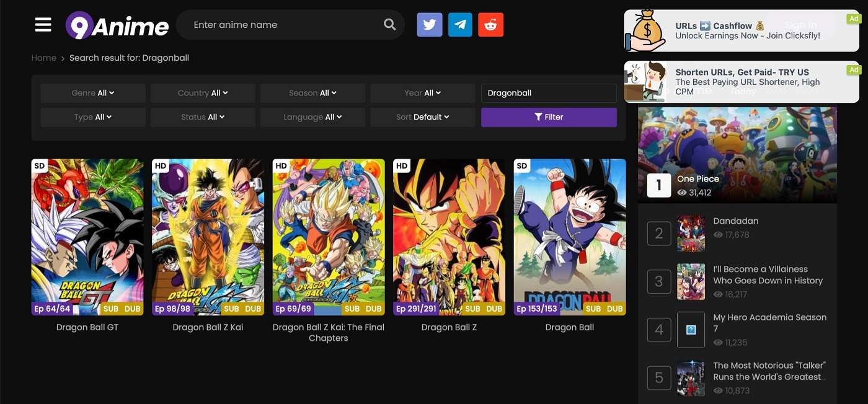Click the funnel icon inside the Filter button
The width and height of the screenshot is (868, 404).
click(x=537, y=117)
